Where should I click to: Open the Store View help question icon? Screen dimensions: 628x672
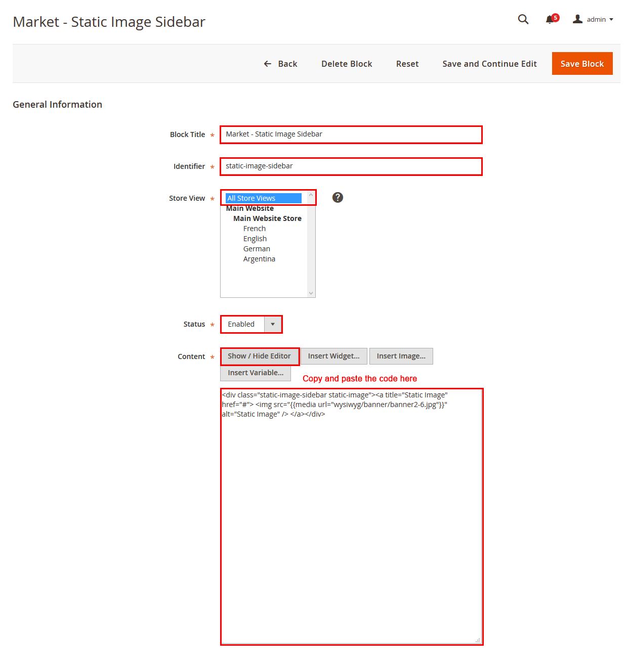(x=338, y=198)
